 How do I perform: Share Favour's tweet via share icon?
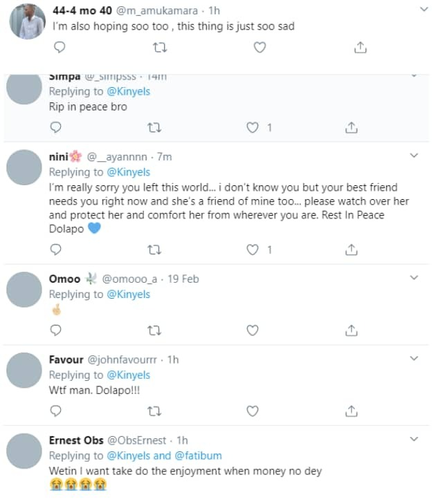[x=351, y=411]
